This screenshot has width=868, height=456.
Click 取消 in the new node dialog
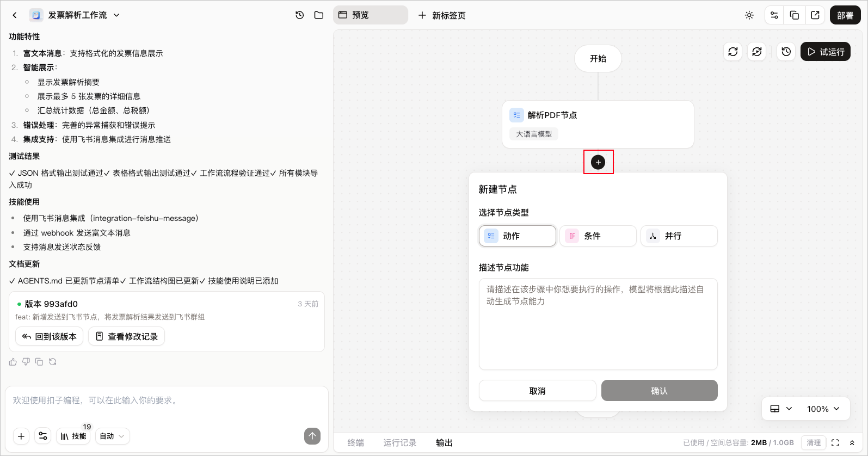point(538,391)
